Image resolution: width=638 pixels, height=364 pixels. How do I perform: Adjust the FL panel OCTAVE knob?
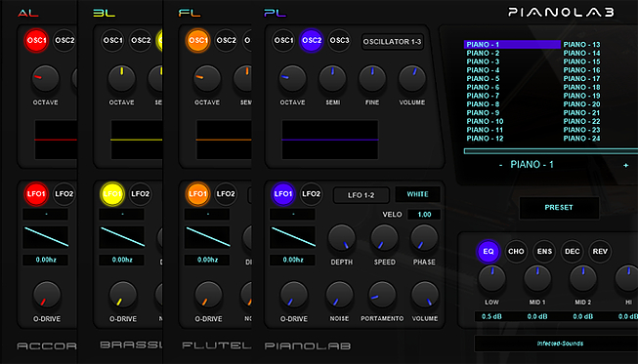pyautogui.click(x=207, y=79)
